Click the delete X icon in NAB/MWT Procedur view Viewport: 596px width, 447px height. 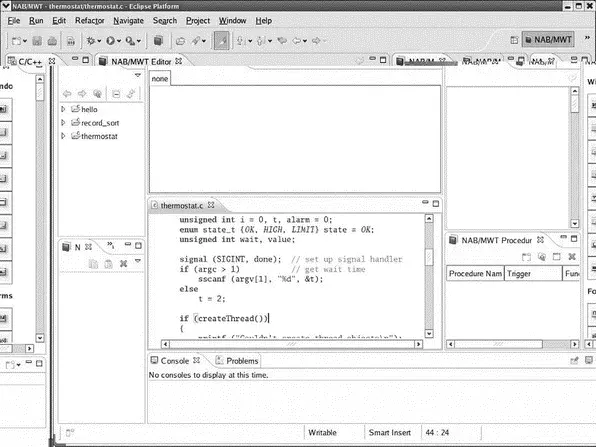[x=572, y=257]
